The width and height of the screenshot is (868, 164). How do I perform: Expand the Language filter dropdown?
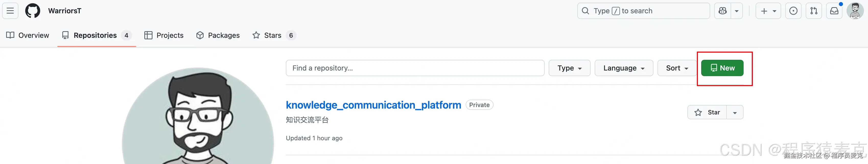[624, 68]
